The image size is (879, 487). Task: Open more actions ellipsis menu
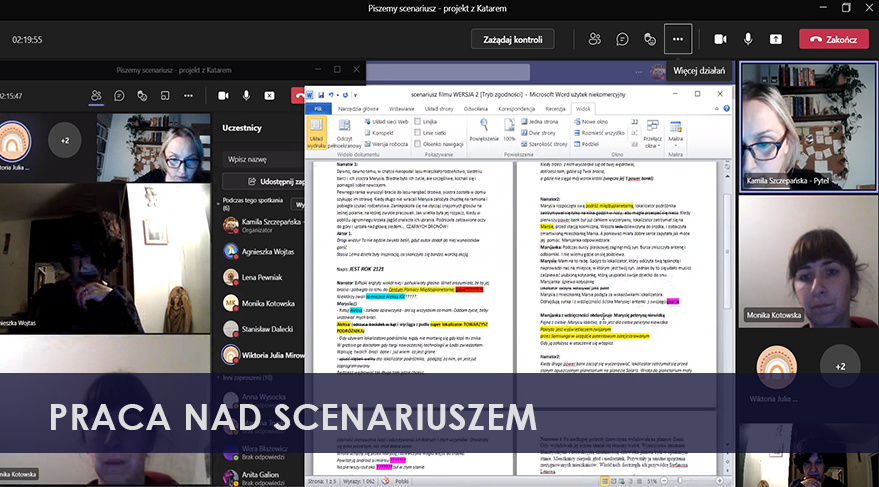tap(678, 39)
